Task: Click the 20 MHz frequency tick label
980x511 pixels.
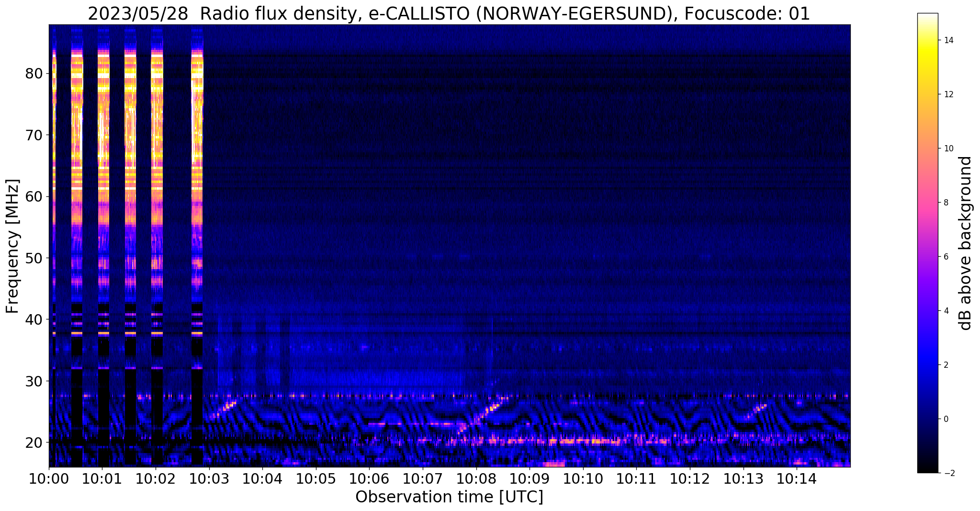Action: click(34, 443)
